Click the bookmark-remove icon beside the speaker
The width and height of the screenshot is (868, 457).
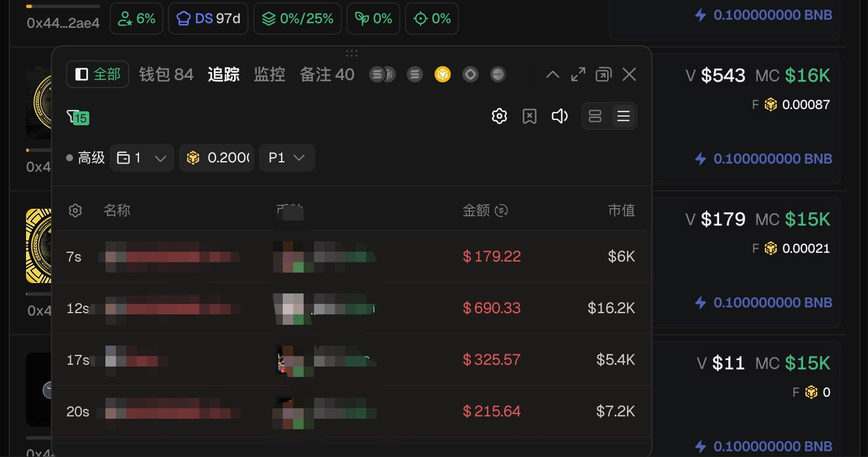pyautogui.click(x=529, y=117)
